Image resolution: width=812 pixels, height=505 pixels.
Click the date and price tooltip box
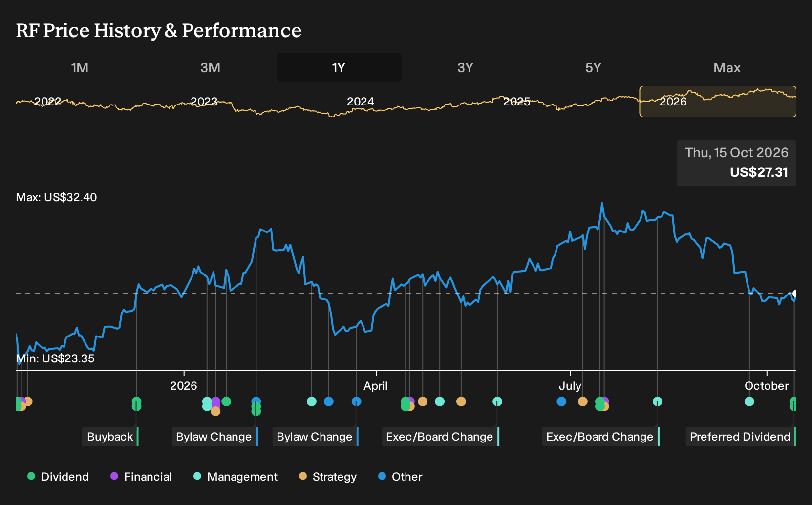[736, 163]
